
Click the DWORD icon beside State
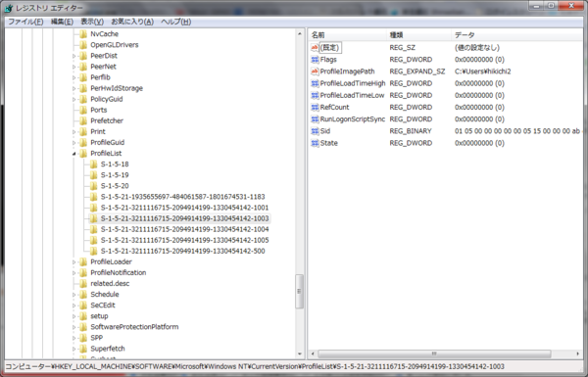pos(315,144)
